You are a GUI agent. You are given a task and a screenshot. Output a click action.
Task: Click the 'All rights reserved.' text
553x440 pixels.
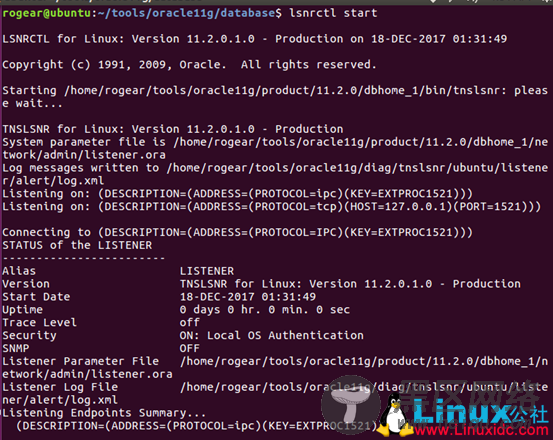coord(309,65)
